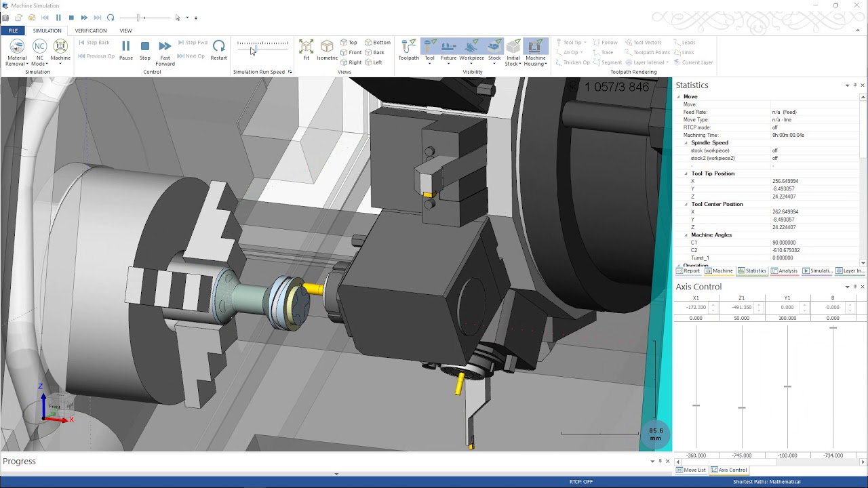
Task: Collapse the Spindle Speed section
Action: tap(686, 143)
